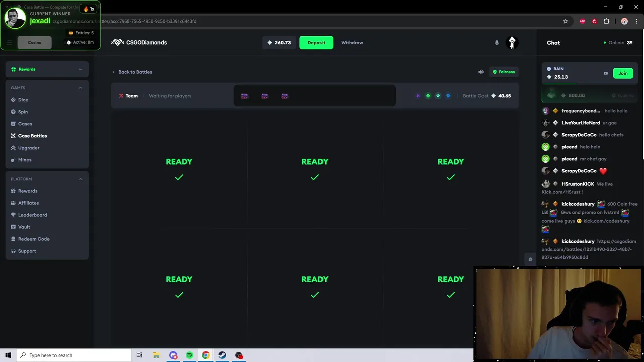Click the first case icon in battle
The height and width of the screenshot is (362, 644).
coord(245,96)
